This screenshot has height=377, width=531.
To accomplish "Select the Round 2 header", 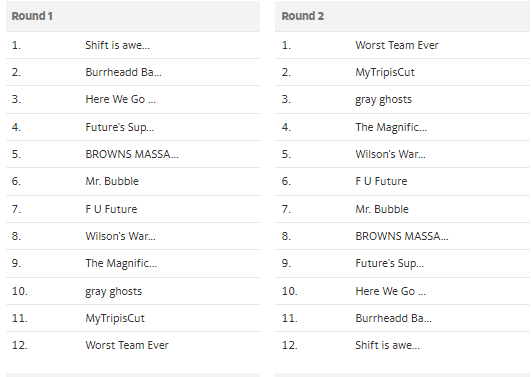I will coord(402,16).
